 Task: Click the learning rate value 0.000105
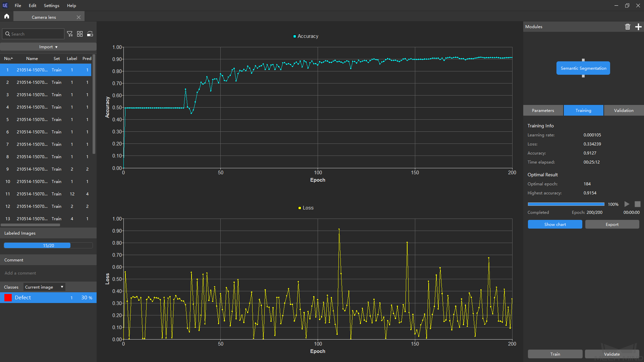(592, 135)
